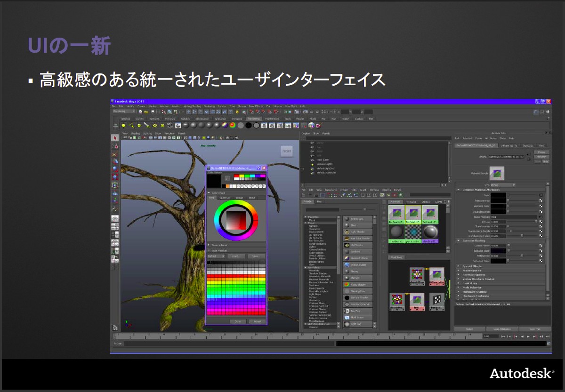This screenshot has width=565, height=392.
Task: Activate the Move tool cone icon
Action: pos(115,161)
